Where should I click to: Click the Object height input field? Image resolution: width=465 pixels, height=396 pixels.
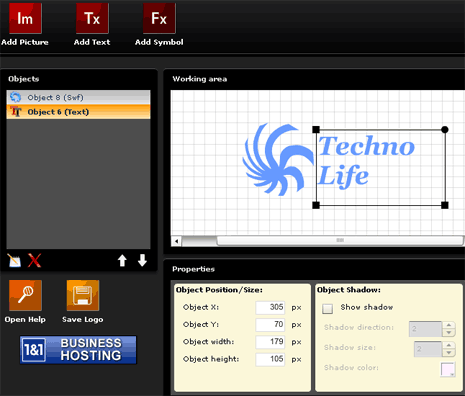[270, 359]
